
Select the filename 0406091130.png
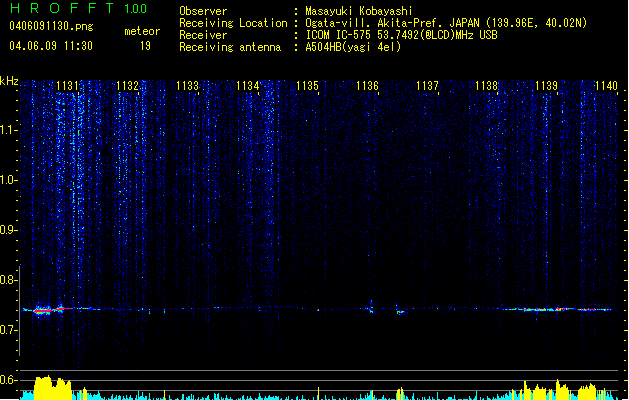51,26
